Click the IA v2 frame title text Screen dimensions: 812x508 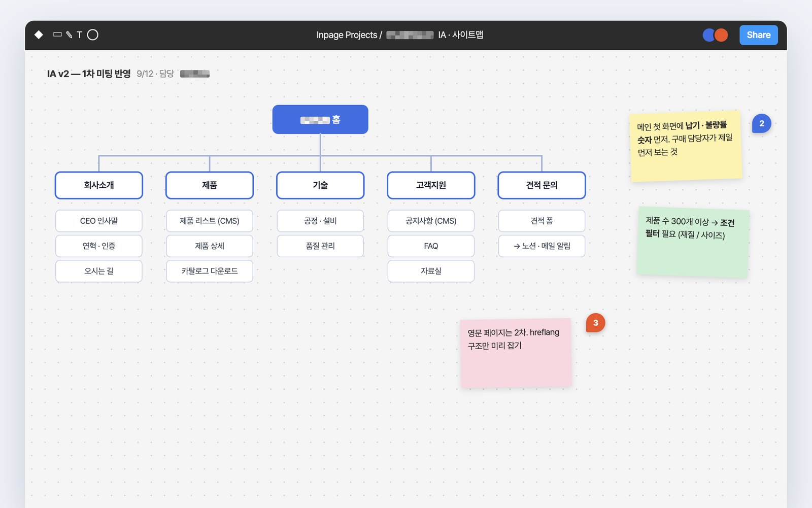(x=89, y=74)
